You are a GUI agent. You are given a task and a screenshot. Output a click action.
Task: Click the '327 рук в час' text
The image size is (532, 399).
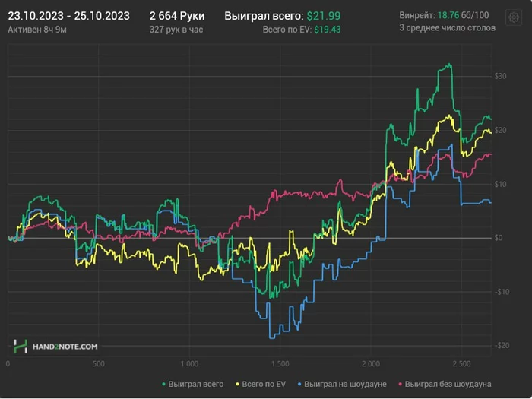[176, 30]
